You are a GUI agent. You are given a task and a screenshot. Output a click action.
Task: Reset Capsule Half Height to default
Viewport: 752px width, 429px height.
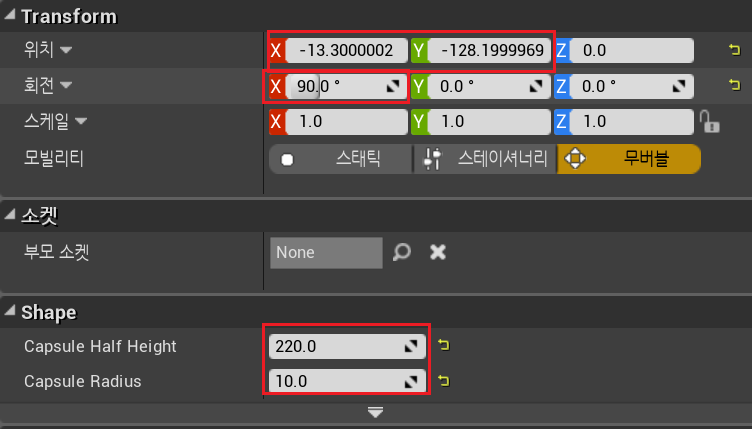(444, 345)
